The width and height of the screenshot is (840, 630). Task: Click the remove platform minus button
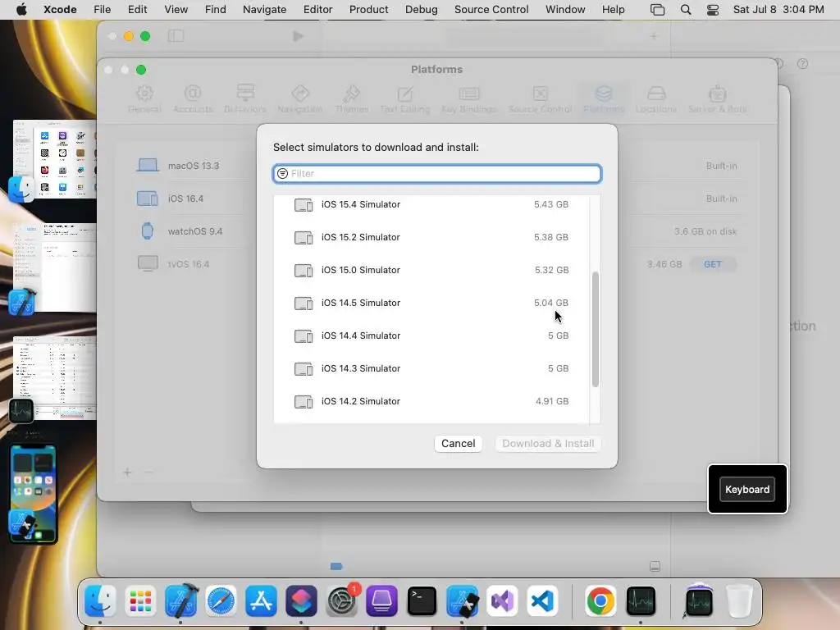[x=148, y=472]
